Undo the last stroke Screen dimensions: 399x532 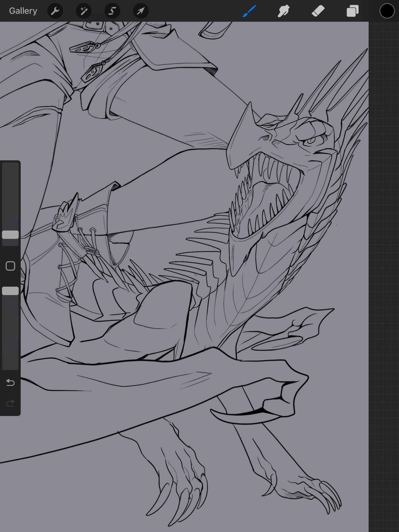click(10, 382)
